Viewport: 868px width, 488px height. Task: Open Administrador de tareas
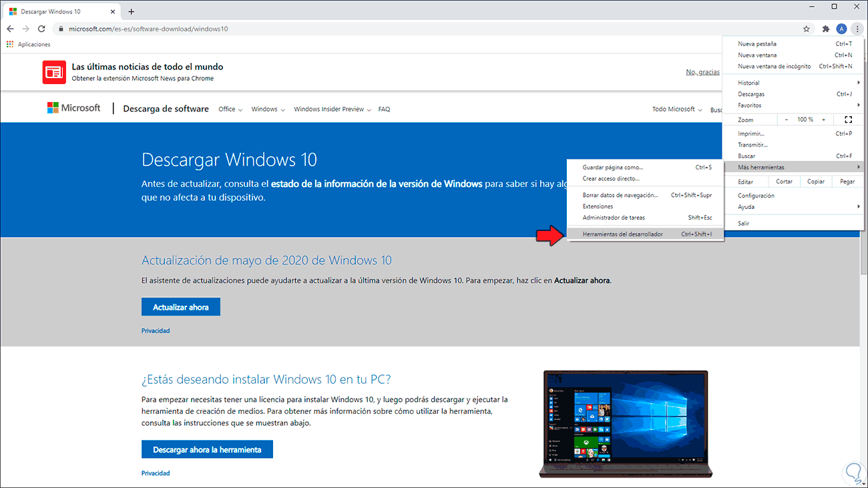[644, 218]
